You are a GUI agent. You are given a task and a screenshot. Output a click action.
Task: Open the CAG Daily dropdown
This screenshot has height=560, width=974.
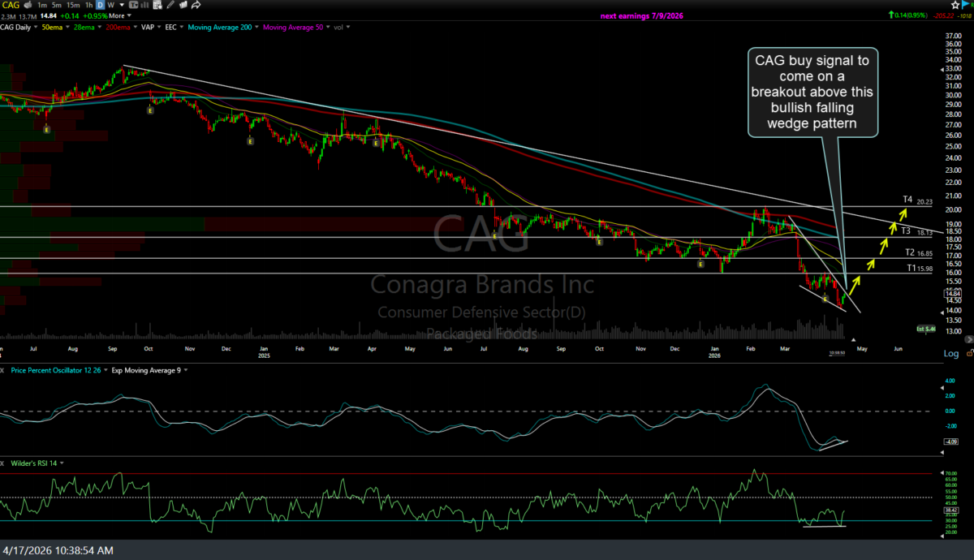click(36, 27)
